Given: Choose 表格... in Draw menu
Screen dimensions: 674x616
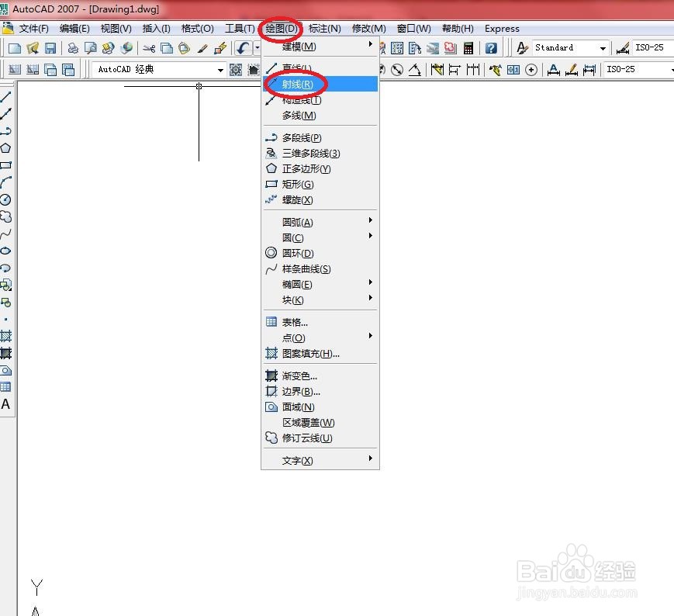Looking at the screenshot, I should [x=320, y=322].
